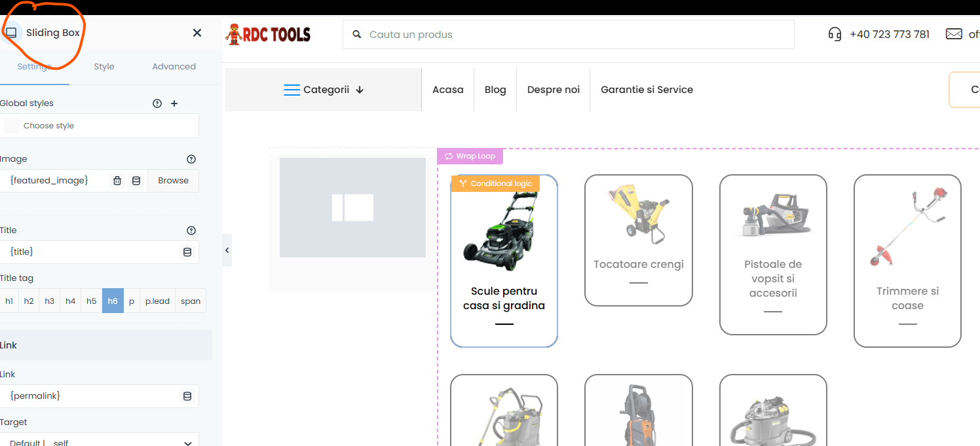Expand the Categorii menu
980x446 pixels.
[x=324, y=90]
